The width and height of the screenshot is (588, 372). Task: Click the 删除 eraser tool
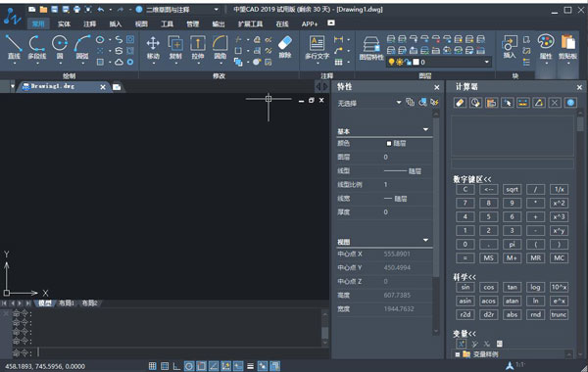click(285, 47)
